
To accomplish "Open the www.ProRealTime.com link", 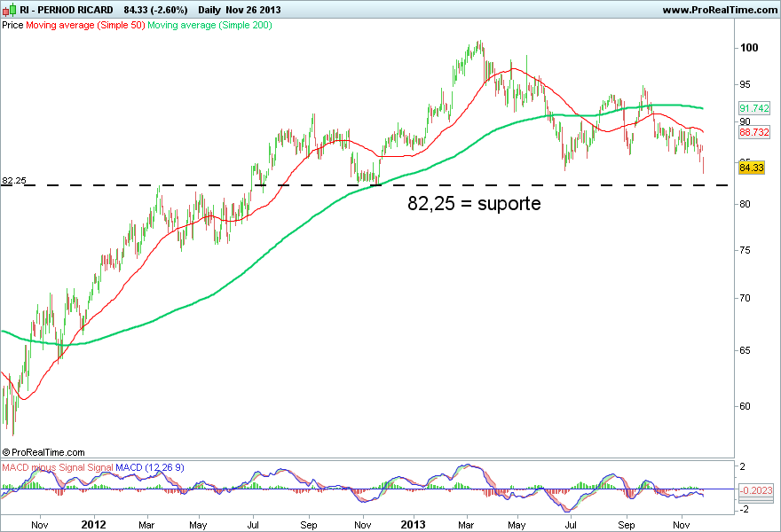I will click(720, 10).
